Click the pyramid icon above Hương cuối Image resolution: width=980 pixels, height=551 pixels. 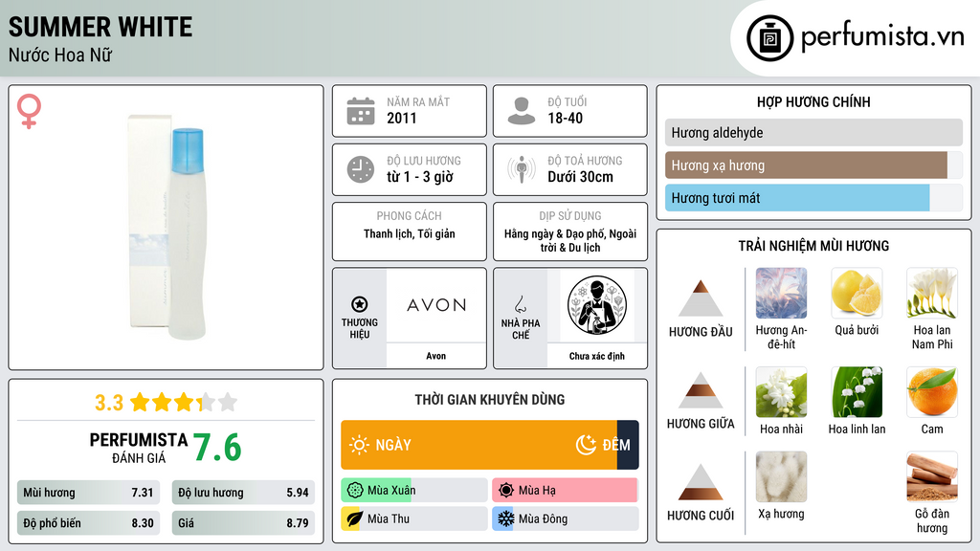(701, 482)
